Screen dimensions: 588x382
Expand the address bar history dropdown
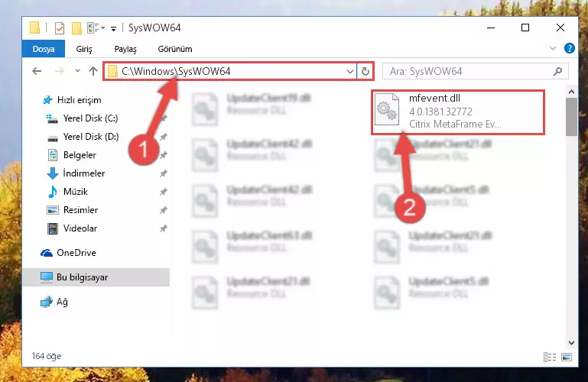(350, 71)
